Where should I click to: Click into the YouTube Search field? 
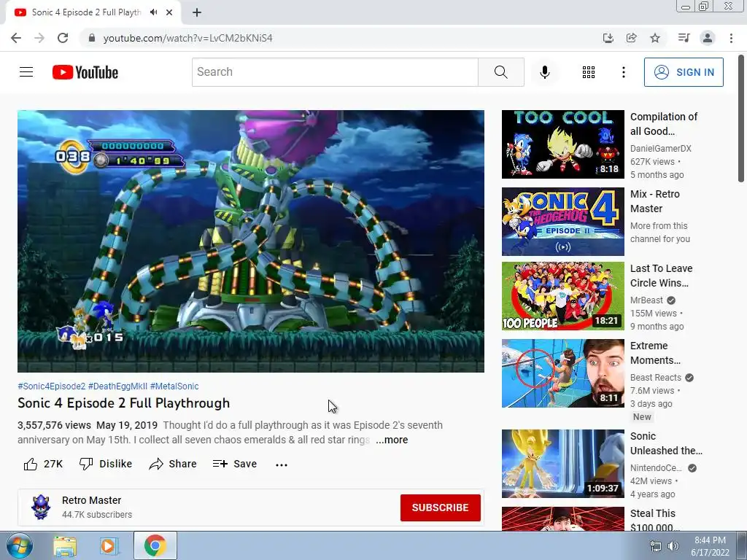(x=335, y=72)
